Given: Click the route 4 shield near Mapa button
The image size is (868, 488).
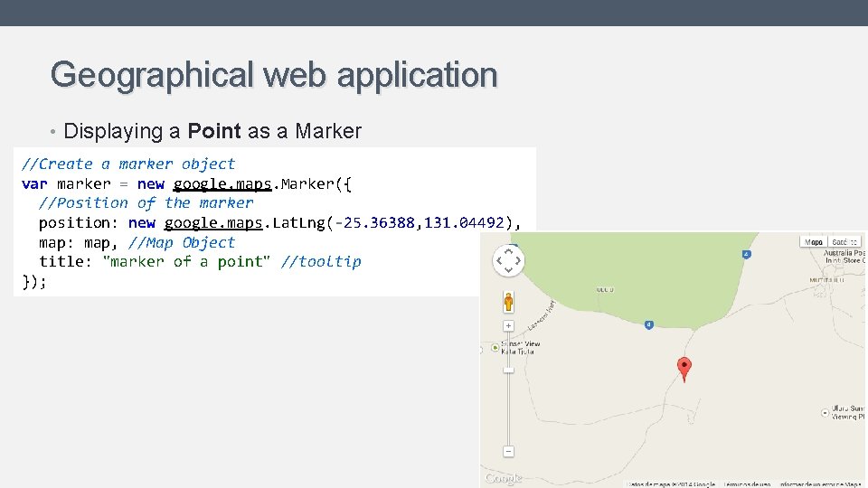Looking at the screenshot, I should point(746,254).
